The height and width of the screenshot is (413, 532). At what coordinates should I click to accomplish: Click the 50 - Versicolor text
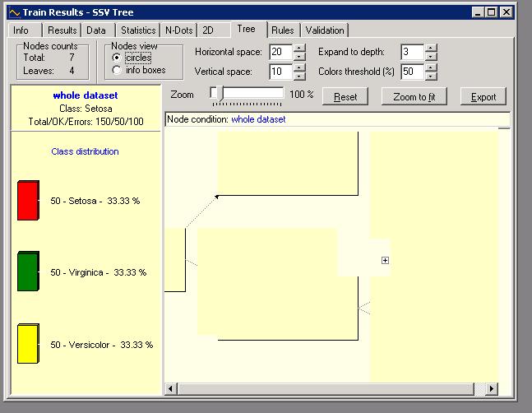tap(101, 345)
